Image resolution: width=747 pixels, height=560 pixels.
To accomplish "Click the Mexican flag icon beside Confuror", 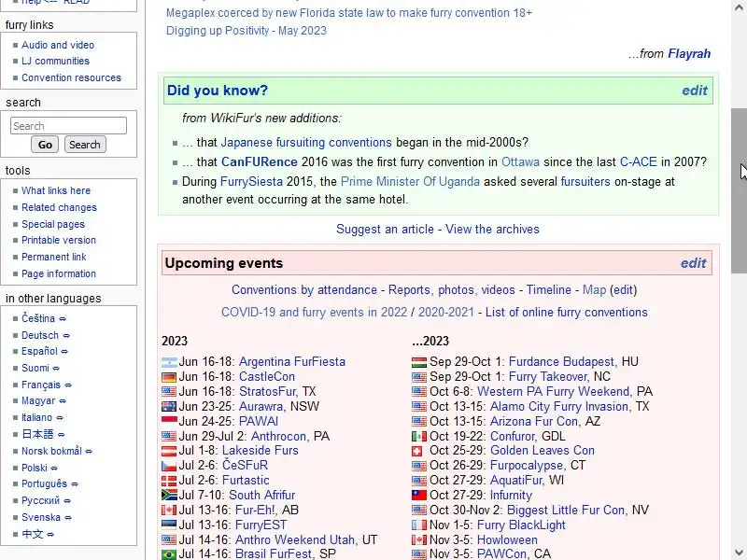I will coord(418,437).
